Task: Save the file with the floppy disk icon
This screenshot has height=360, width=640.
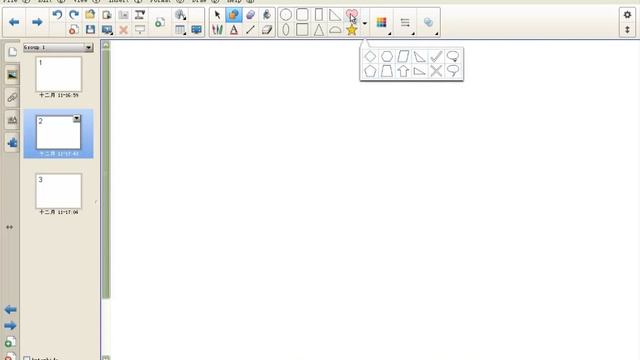Action: coord(90,29)
